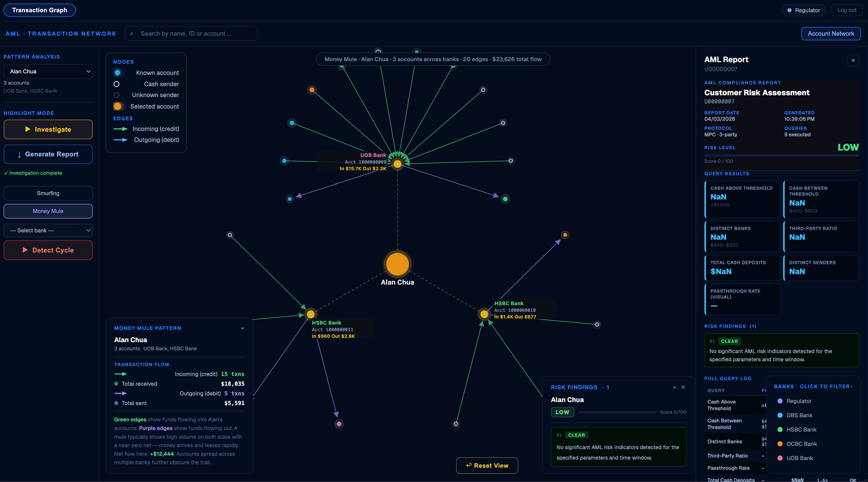Image resolution: width=868 pixels, height=482 pixels.
Task: Click the Selected account orange legend swatch
Action: (x=117, y=106)
